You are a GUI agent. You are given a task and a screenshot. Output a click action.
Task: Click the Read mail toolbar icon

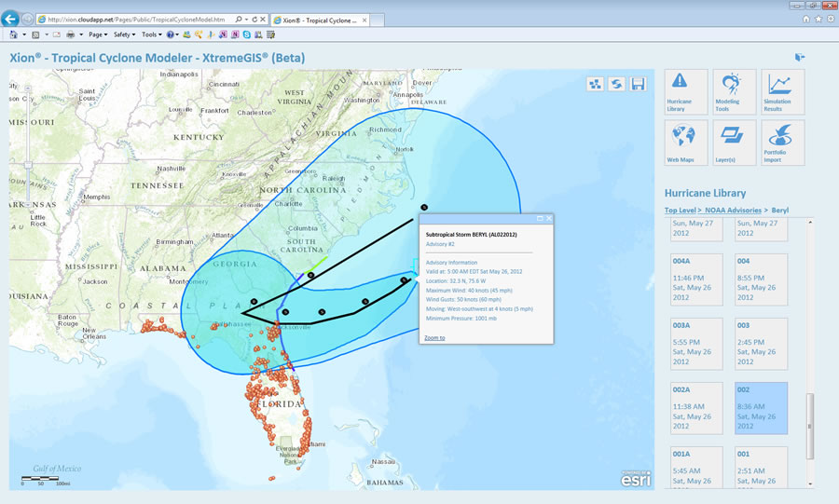tap(56, 34)
